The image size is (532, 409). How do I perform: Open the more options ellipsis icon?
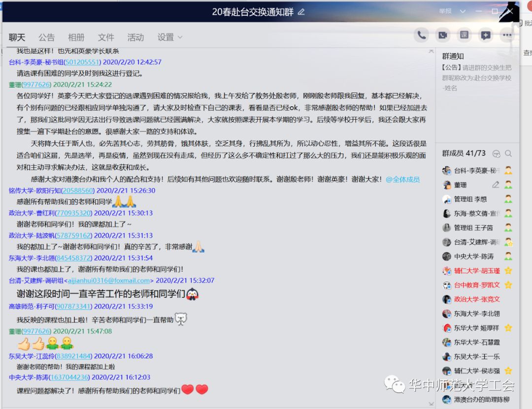click(506, 35)
